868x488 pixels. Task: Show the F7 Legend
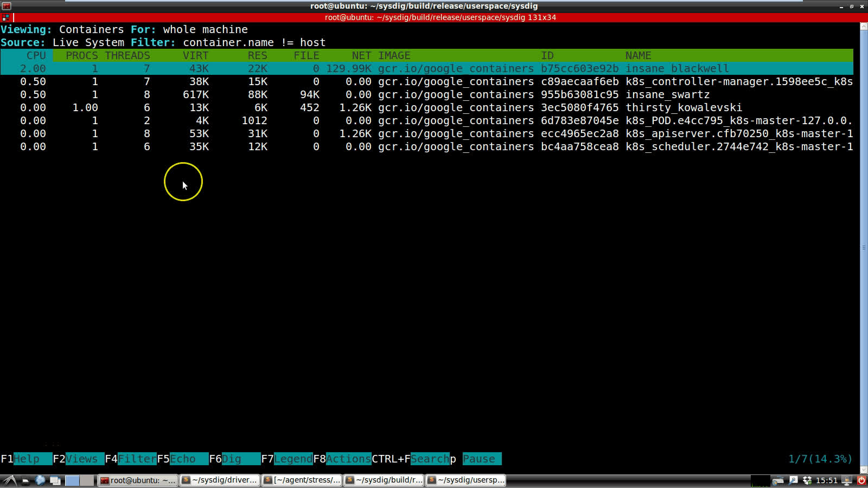[x=287, y=459]
